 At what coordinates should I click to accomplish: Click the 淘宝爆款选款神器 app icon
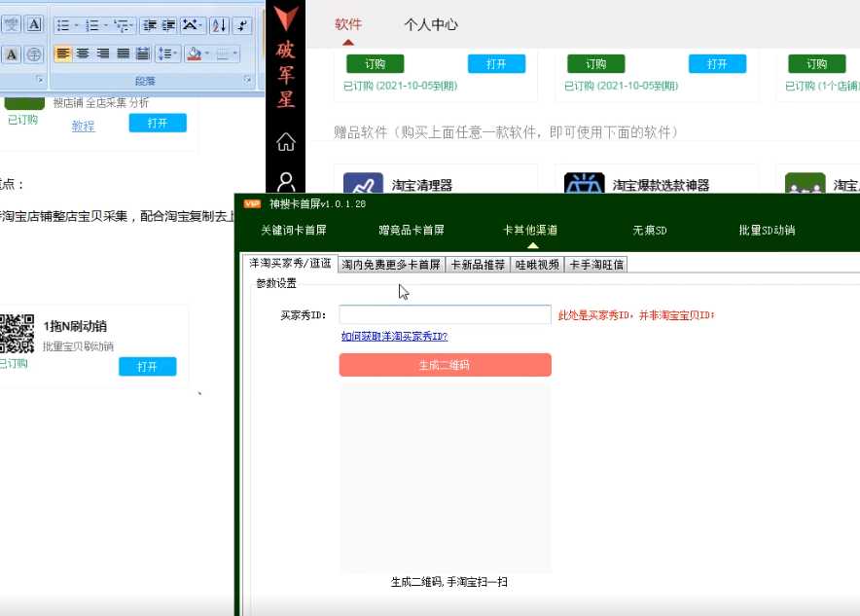pyautogui.click(x=584, y=183)
